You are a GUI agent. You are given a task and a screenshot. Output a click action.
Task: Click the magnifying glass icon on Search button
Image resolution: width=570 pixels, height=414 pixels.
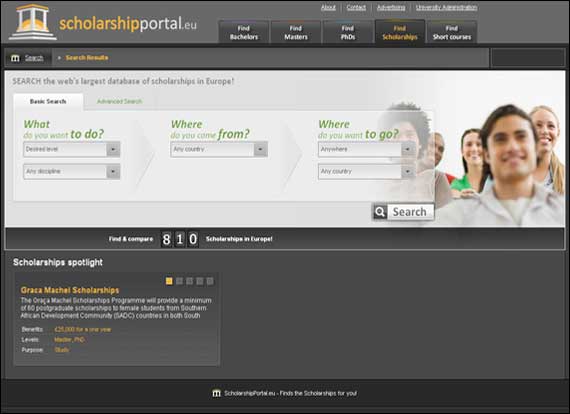pos(380,212)
